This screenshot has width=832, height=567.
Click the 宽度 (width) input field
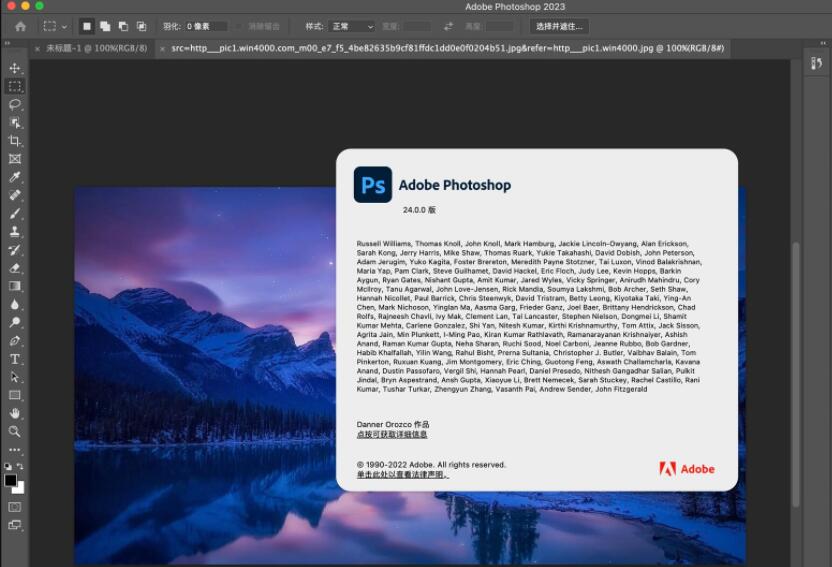417,26
